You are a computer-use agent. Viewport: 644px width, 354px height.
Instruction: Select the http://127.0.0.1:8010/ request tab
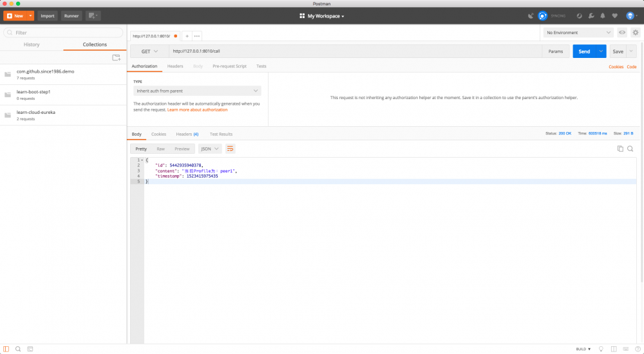(155, 36)
